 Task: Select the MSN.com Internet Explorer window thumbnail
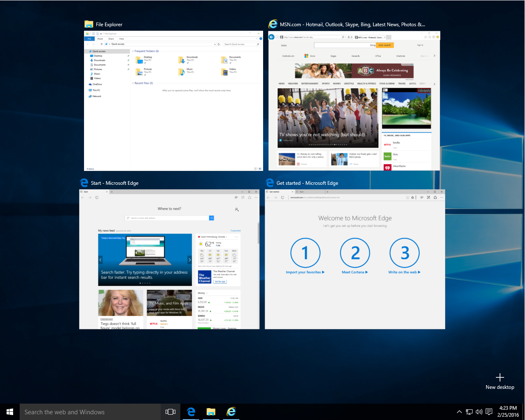tap(354, 101)
